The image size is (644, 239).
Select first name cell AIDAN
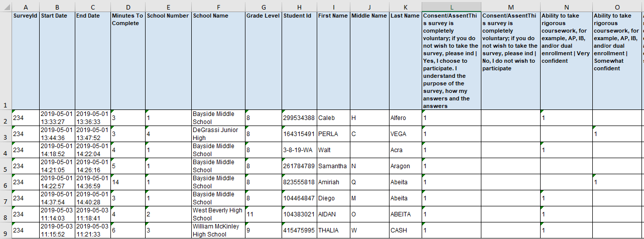(x=333, y=214)
